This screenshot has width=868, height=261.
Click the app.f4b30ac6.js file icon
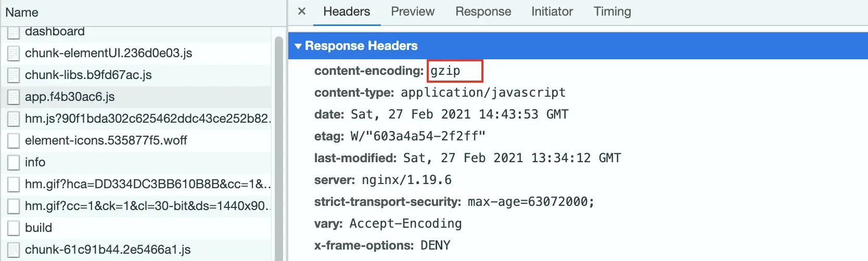click(x=14, y=97)
